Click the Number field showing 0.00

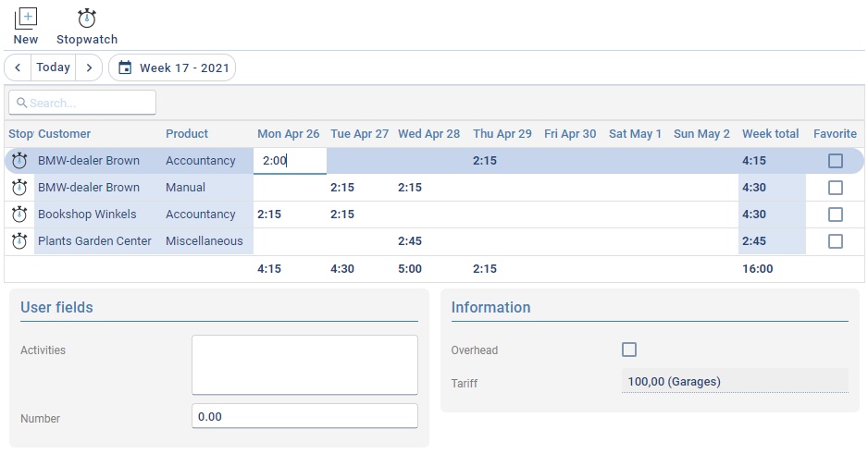[x=305, y=416]
